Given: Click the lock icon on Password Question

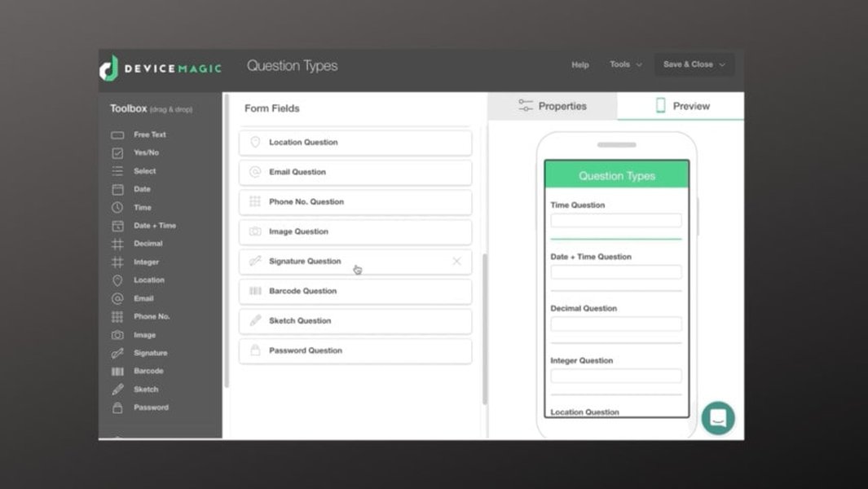Looking at the screenshot, I should [255, 350].
